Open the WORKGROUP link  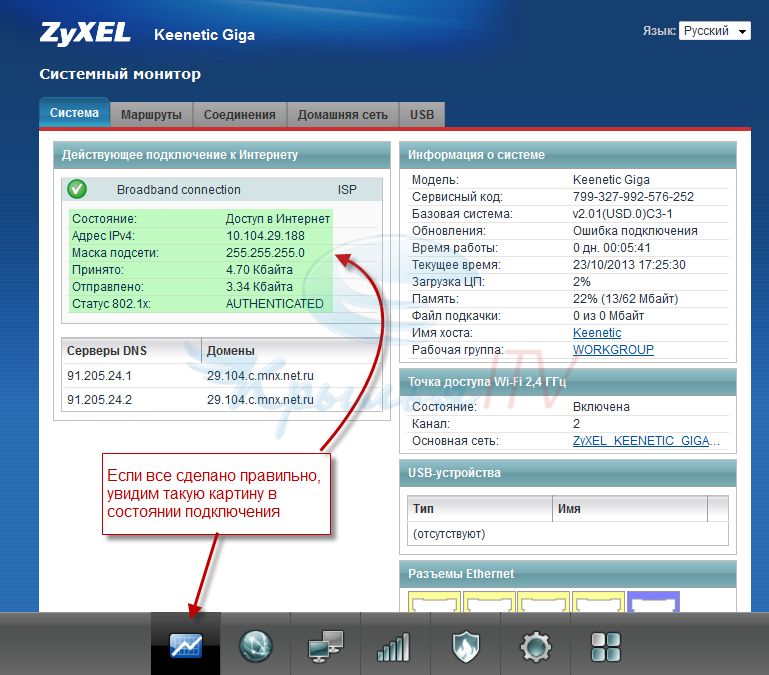tap(613, 350)
